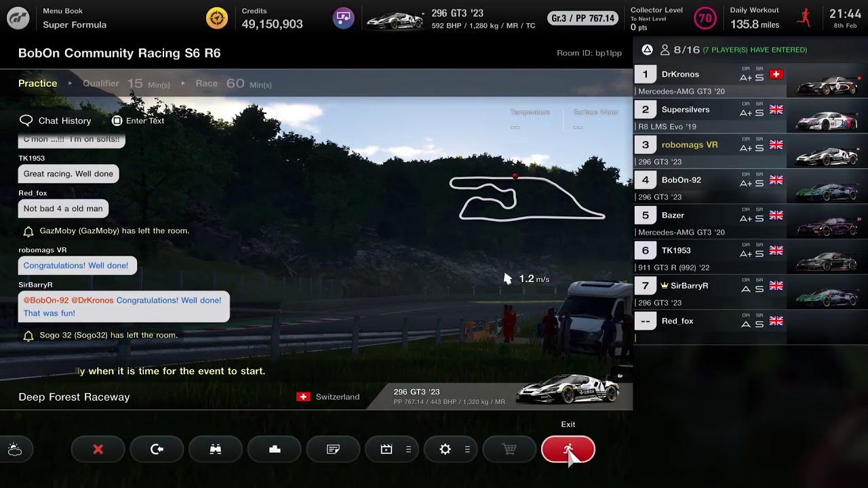This screenshot has height=488, width=868.
Task: Click the Deep Forest Raceway track name
Action: [74, 397]
